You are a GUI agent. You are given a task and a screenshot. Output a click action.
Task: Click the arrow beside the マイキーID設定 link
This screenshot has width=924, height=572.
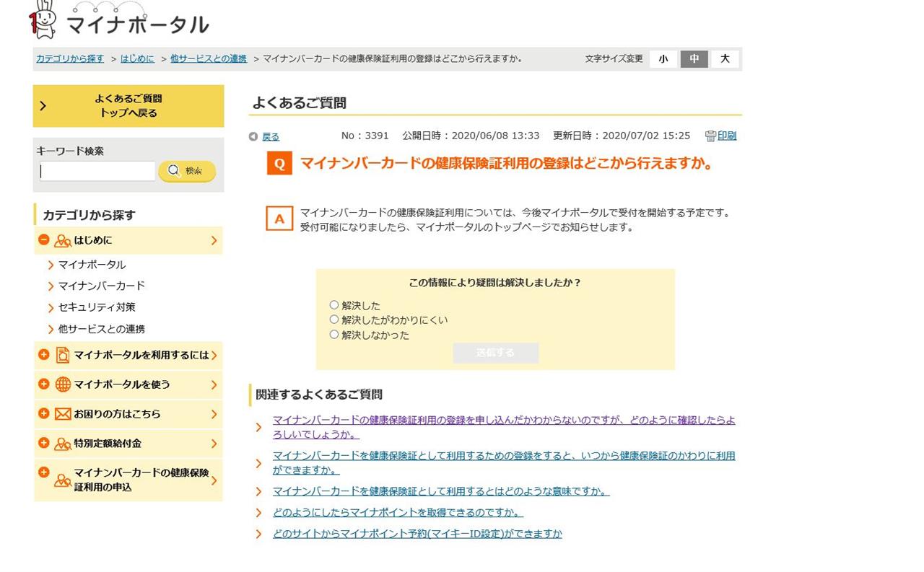[258, 534]
